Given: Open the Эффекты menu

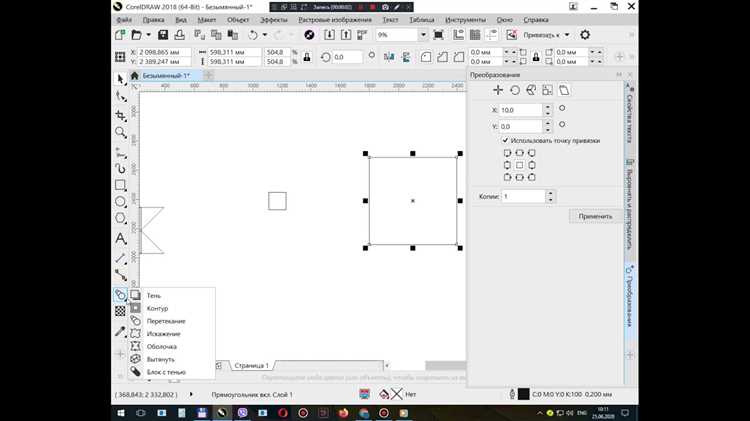Looking at the screenshot, I should click(274, 20).
